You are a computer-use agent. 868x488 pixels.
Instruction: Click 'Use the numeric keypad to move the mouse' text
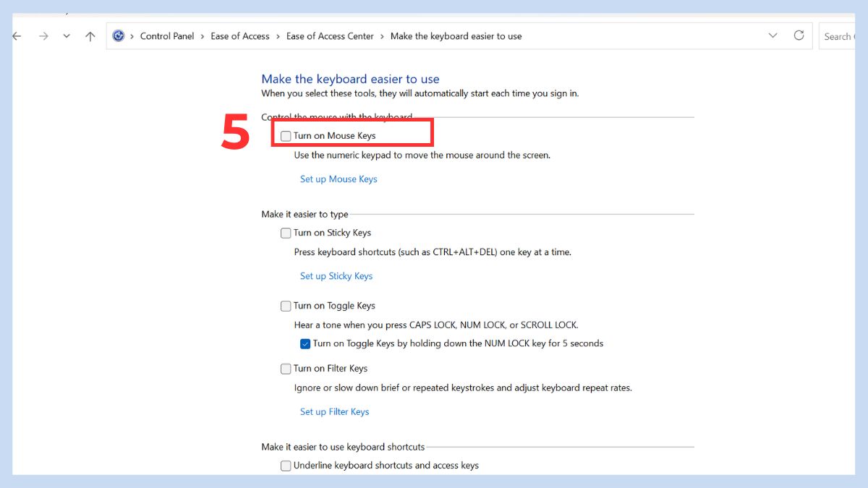pos(422,155)
